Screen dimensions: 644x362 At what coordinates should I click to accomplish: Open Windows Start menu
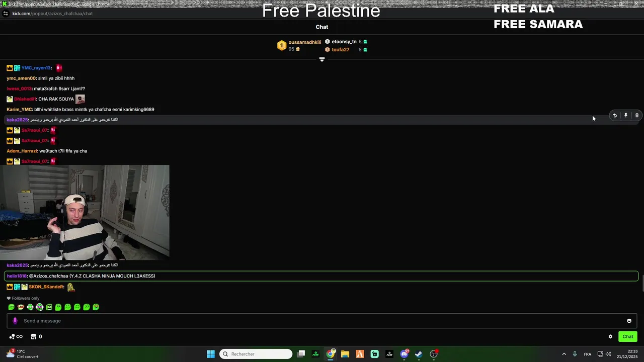point(211,354)
